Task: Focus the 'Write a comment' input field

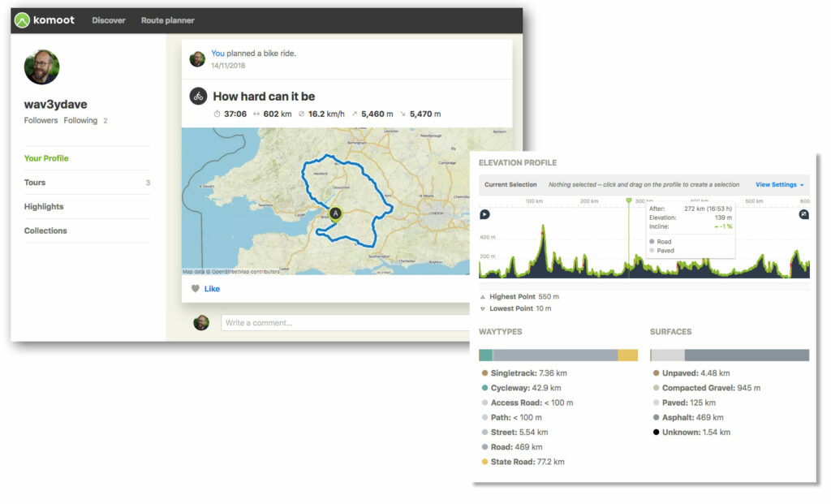Action: pos(345,323)
